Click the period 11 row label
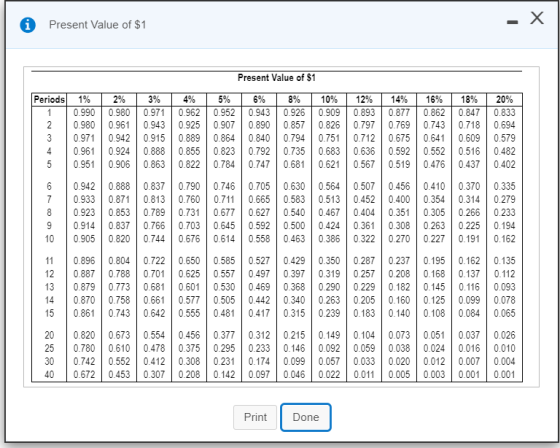 (49, 261)
